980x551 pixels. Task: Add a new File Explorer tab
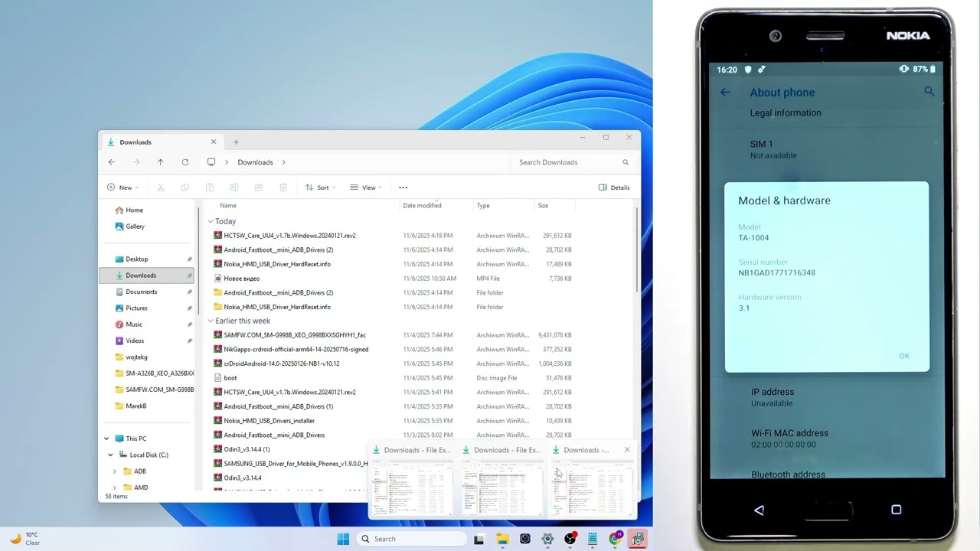[236, 142]
